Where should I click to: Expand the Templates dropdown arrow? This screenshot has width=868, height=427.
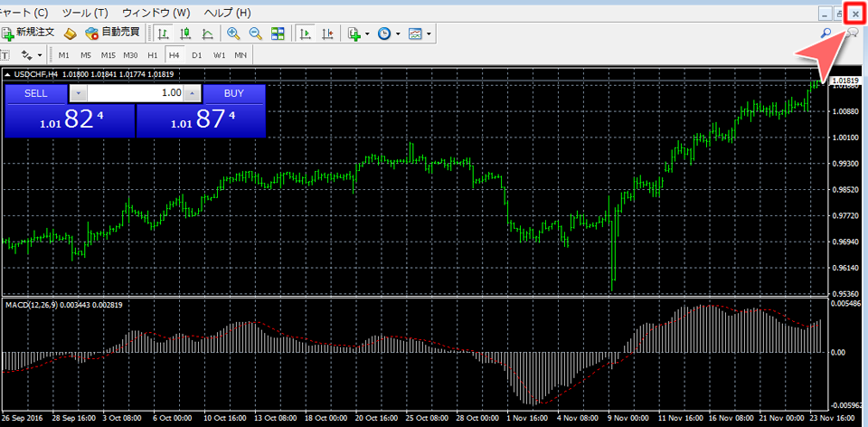[x=429, y=34]
